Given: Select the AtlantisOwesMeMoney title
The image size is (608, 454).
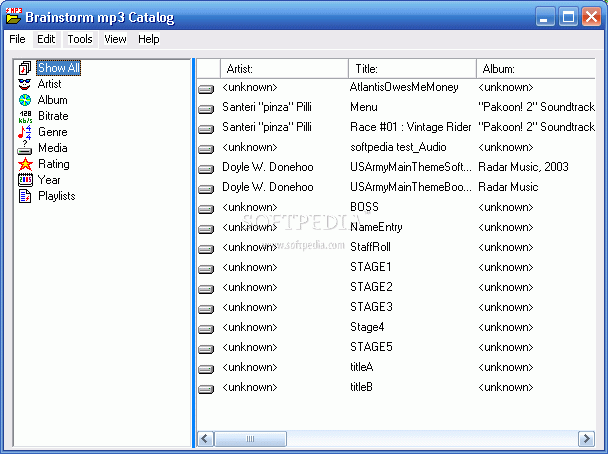Looking at the screenshot, I should [x=404, y=87].
